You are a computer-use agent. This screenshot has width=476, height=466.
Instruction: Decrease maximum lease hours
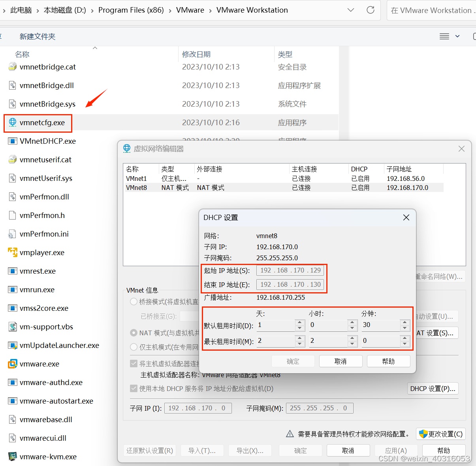point(352,344)
